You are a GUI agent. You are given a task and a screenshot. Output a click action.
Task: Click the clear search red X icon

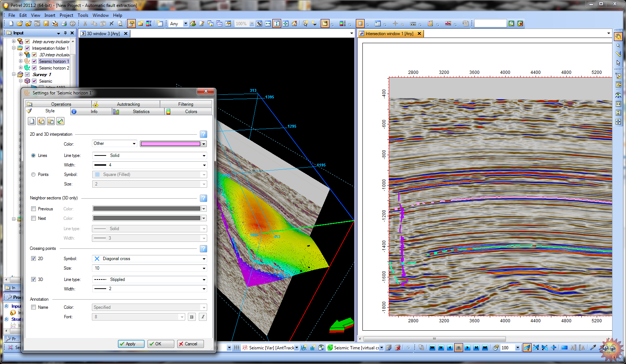click(520, 23)
